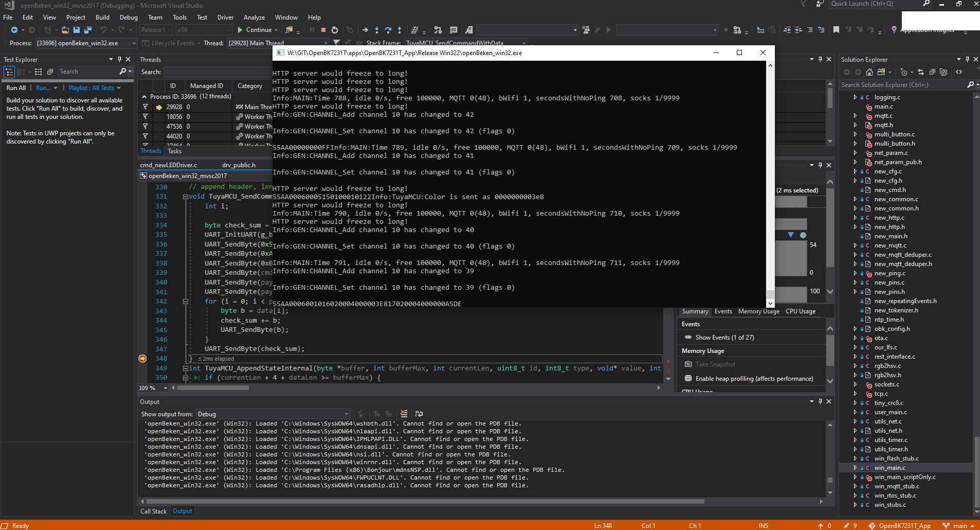Image resolution: width=980 pixels, height=530 pixels.
Task: Click the Navigate Backward arrow
Action: point(14,30)
